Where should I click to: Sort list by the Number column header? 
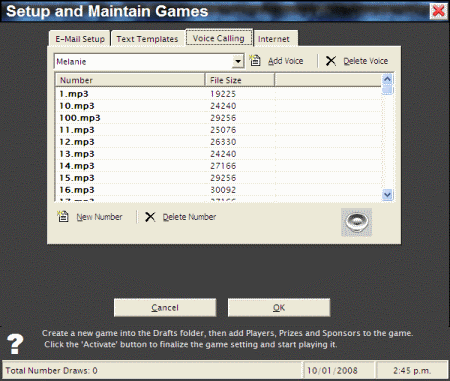pos(130,80)
